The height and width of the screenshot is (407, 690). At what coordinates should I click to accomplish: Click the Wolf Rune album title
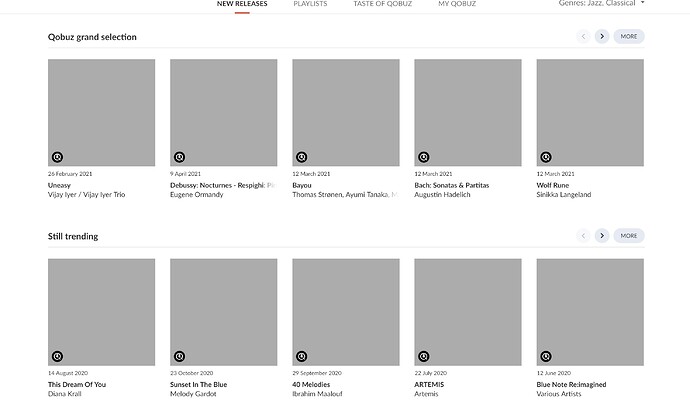coord(553,185)
